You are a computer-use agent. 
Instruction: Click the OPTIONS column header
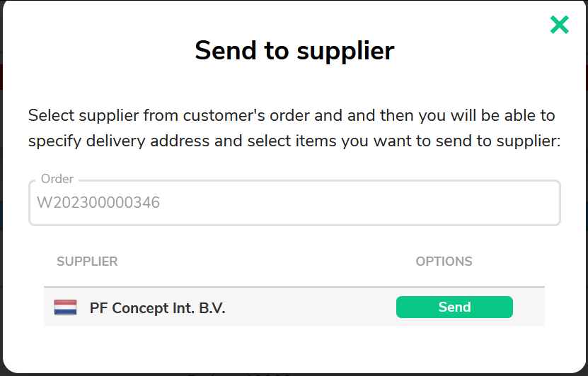click(x=444, y=262)
